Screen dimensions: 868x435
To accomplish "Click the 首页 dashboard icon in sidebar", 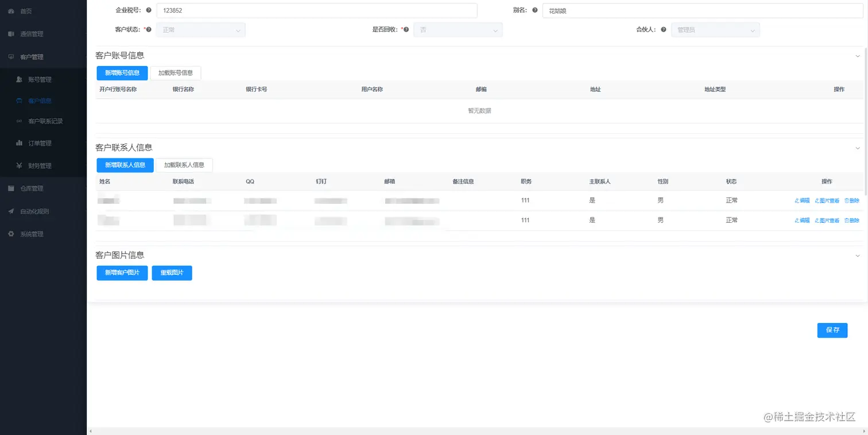I will [11, 11].
